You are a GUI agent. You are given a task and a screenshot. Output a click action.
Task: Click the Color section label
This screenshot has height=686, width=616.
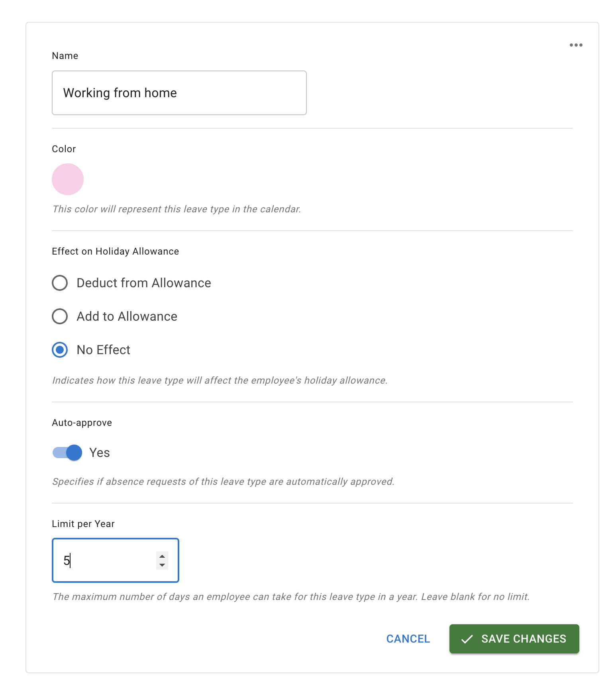[64, 149]
